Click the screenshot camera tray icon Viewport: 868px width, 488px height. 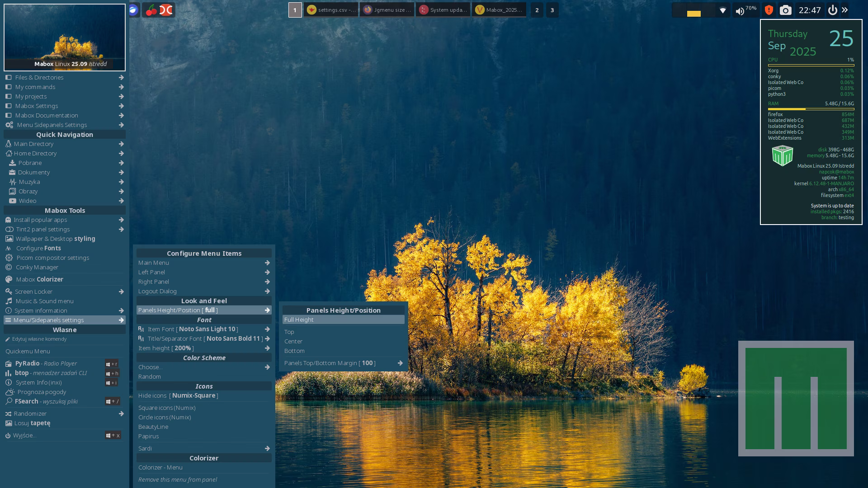[786, 10]
